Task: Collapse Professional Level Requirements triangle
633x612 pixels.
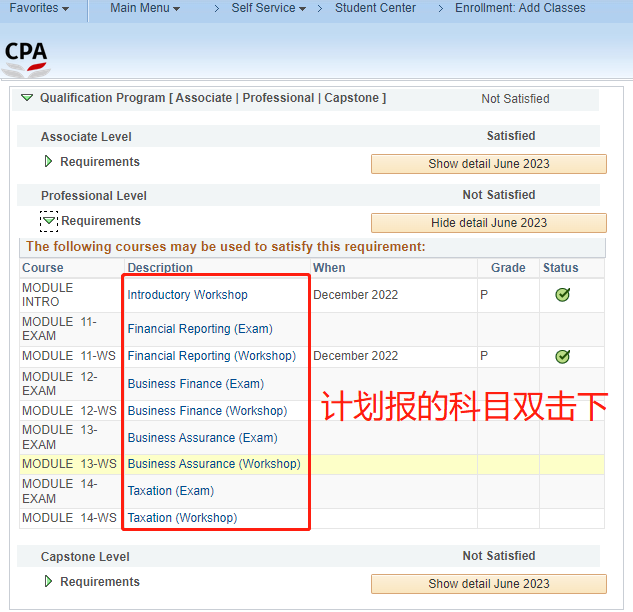Action: (x=49, y=221)
